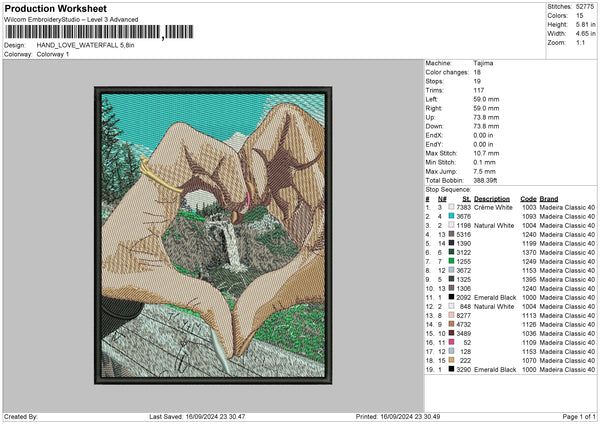The height and width of the screenshot is (424, 600).
Task: Click thread code 1113
Action: point(529,315)
